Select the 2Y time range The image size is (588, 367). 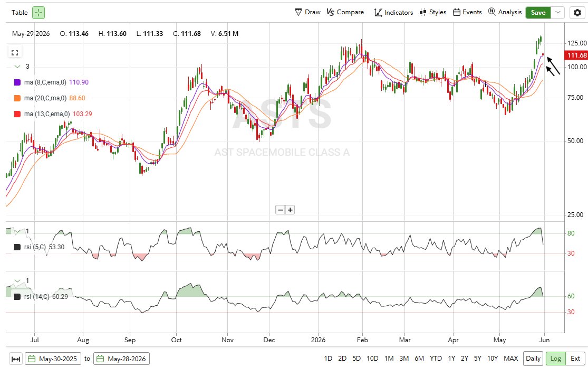click(x=465, y=359)
